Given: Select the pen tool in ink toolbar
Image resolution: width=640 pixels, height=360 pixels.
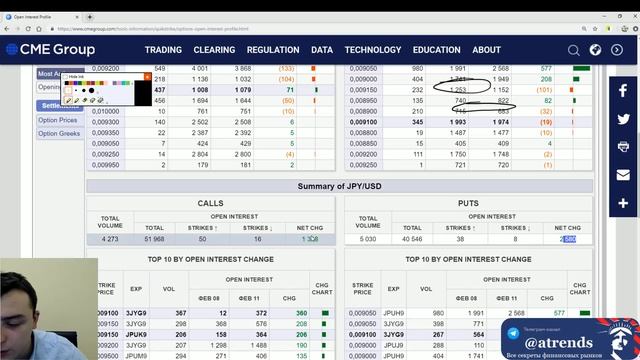Looking at the screenshot, I should (x=68, y=100).
